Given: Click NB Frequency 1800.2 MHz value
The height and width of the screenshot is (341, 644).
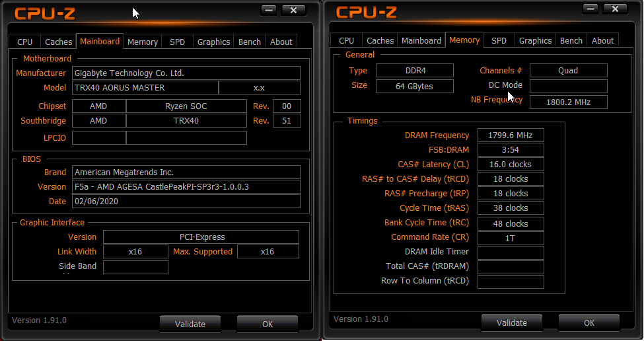Looking at the screenshot, I should (569, 102).
